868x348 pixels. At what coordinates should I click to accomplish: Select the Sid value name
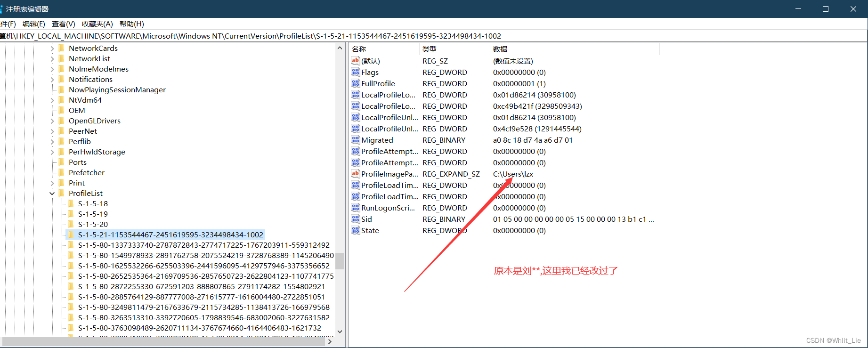tap(366, 219)
